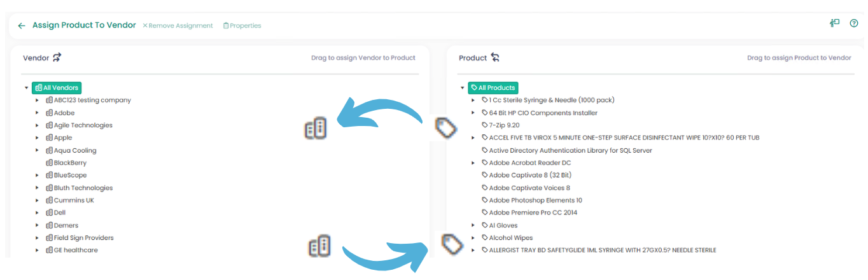The width and height of the screenshot is (868, 280).
Task: Expand the Adobe Acrobat Reader DC product
Action: (473, 163)
